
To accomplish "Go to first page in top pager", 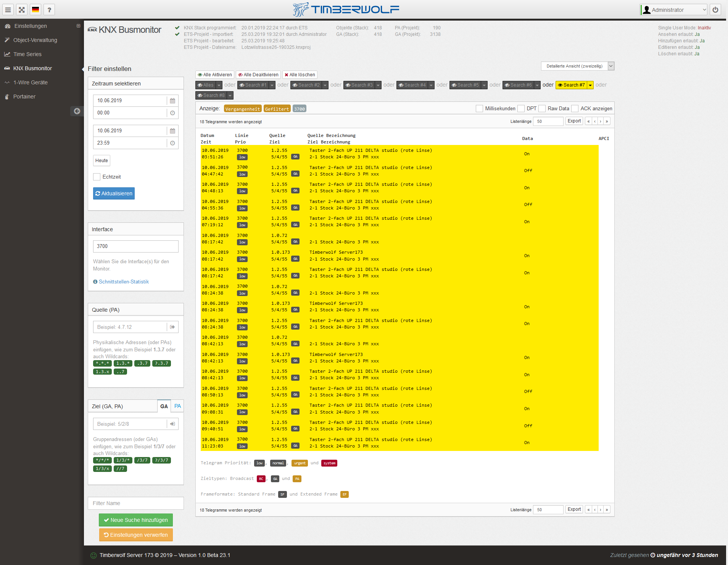I will 588,121.
